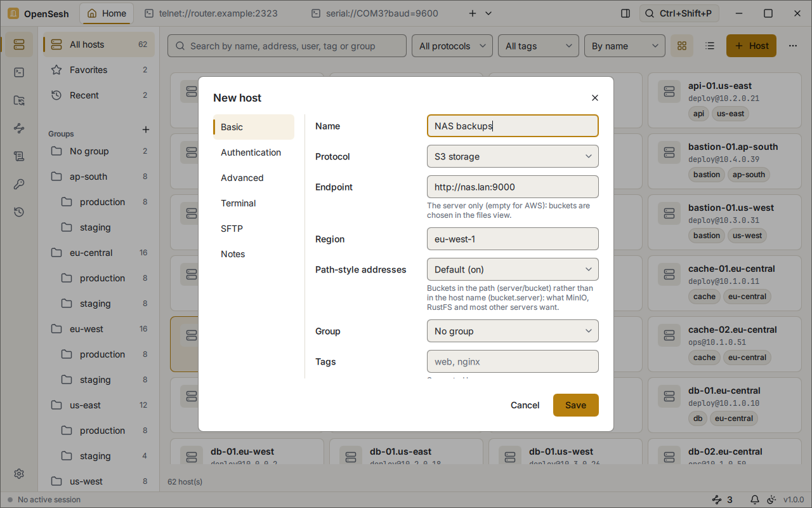Click the bastion tag on bastion-01.us-west
This screenshot has height=508, width=812.
pyautogui.click(x=707, y=236)
